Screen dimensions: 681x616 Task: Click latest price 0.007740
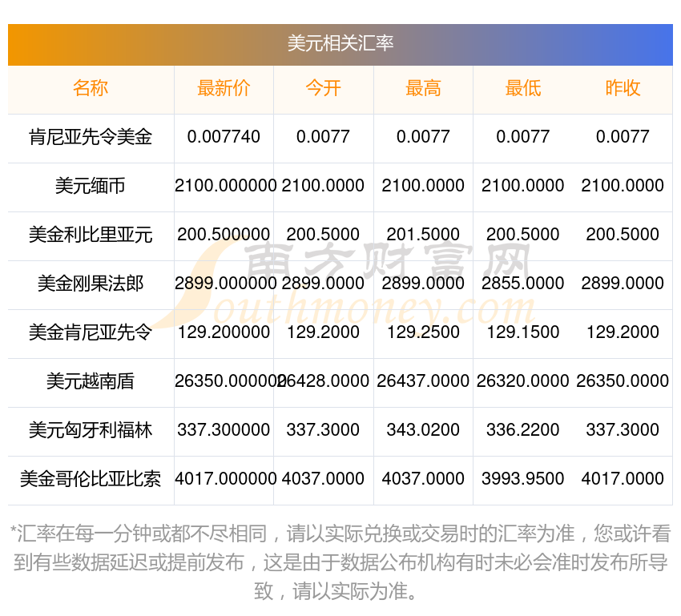(x=224, y=137)
